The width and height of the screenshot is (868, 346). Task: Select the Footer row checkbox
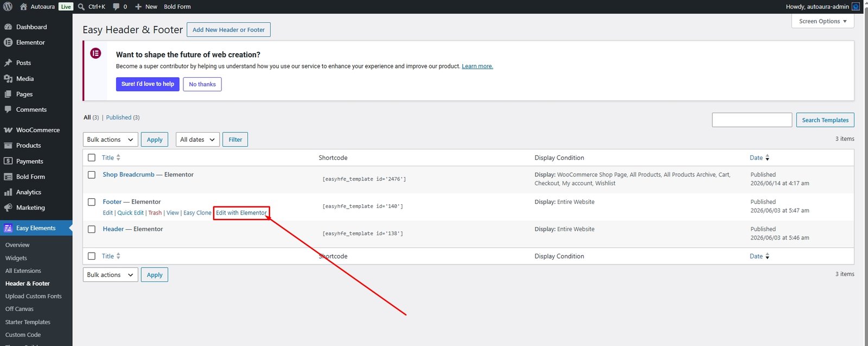pos(92,202)
